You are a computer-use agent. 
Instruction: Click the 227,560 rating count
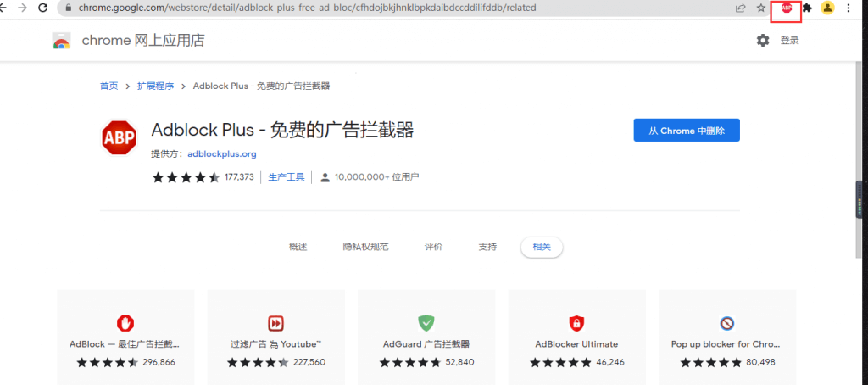point(309,363)
